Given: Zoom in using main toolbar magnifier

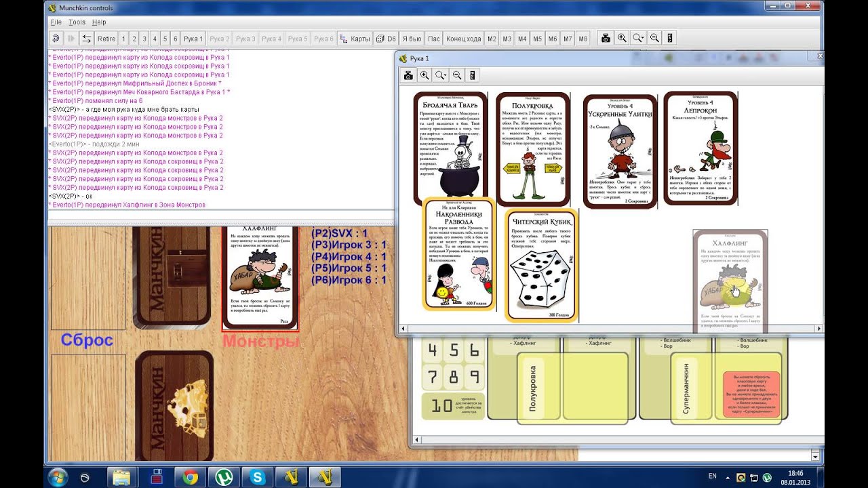Looking at the screenshot, I should [622, 39].
